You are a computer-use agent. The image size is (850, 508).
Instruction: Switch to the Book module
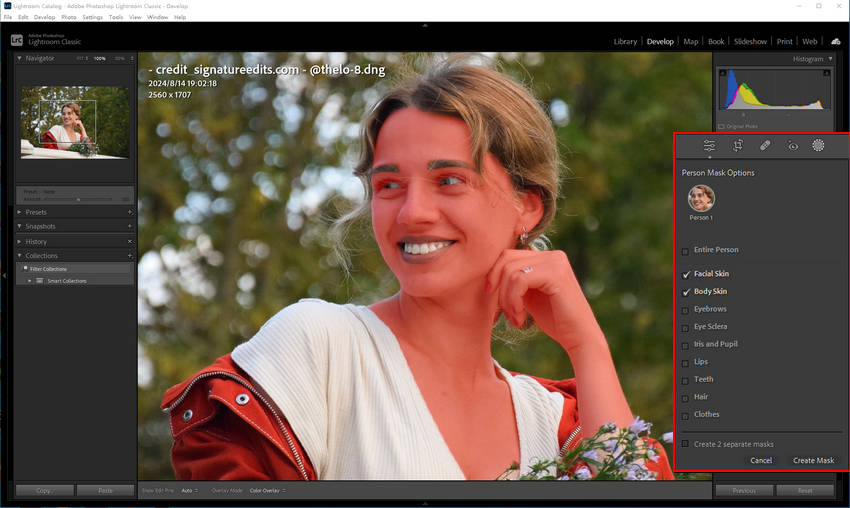click(716, 41)
